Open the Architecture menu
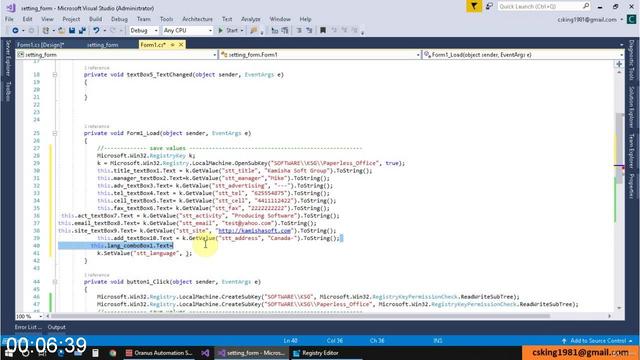Screen dimensions: 640x360 coord(198,19)
